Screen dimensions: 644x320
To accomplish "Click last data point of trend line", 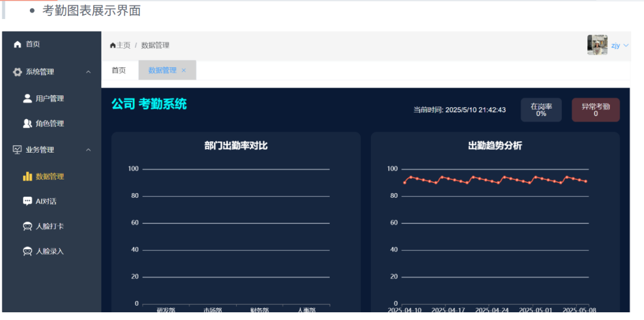I will 586,181.
